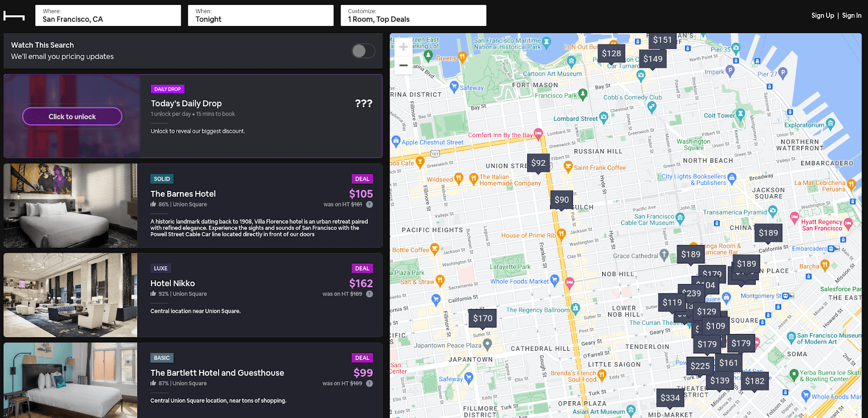Click the LUXE category badge
The width and height of the screenshot is (868, 418).
[161, 268]
